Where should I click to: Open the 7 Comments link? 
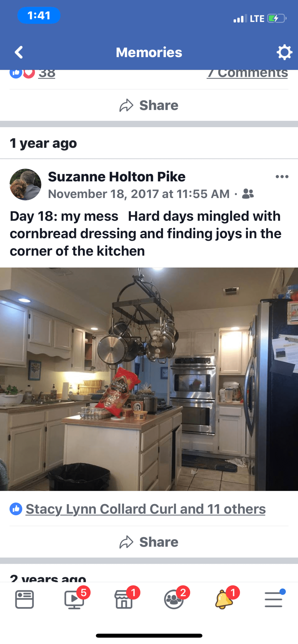(247, 74)
